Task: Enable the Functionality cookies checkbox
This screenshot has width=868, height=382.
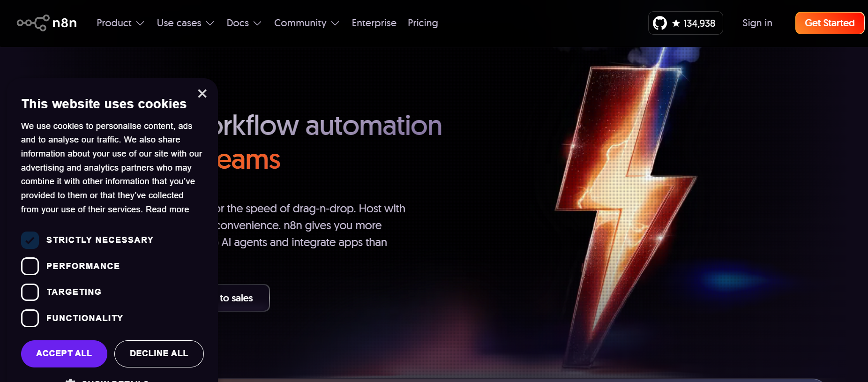Action: click(x=30, y=318)
